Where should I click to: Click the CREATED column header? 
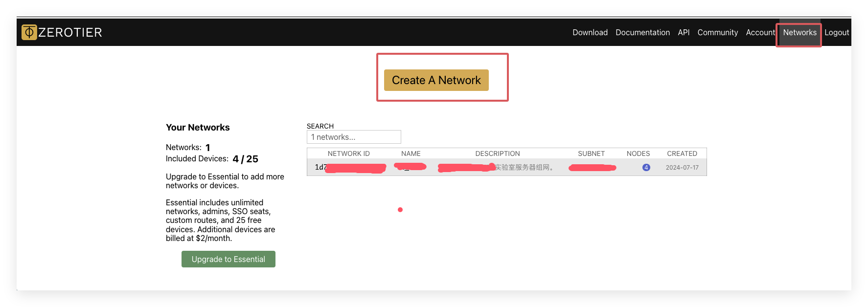[682, 153]
